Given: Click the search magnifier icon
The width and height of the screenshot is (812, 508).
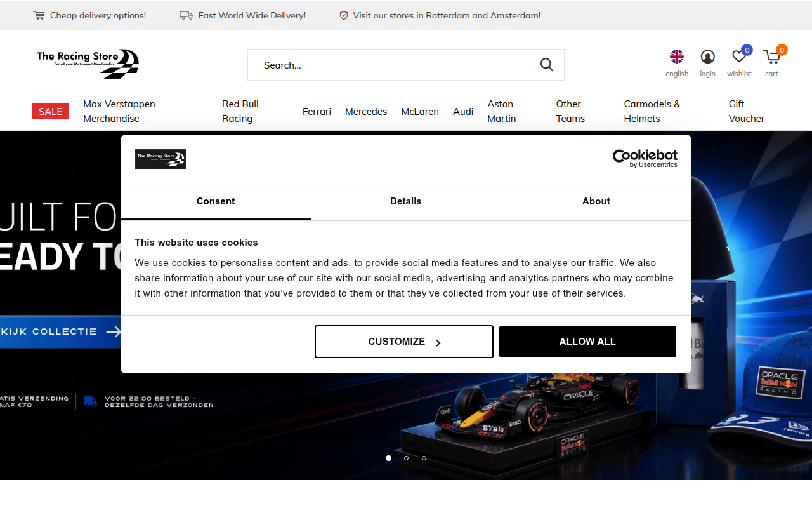Looking at the screenshot, I should [x=547, y=65].
